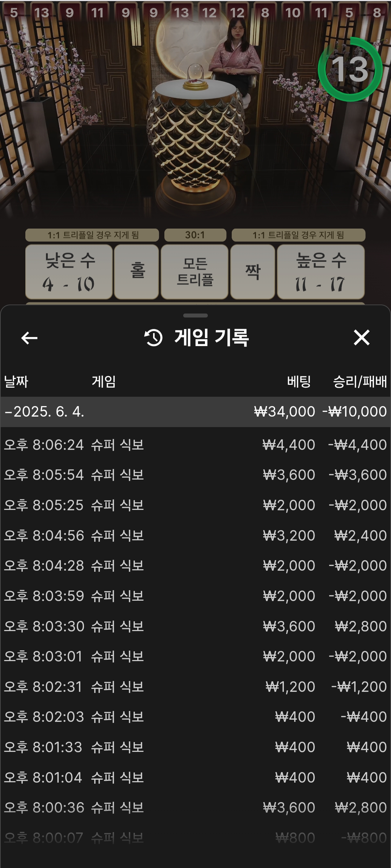Click the green countdown timer circle
Viewport: 391px width, 868px height.
tap(350, 69)
